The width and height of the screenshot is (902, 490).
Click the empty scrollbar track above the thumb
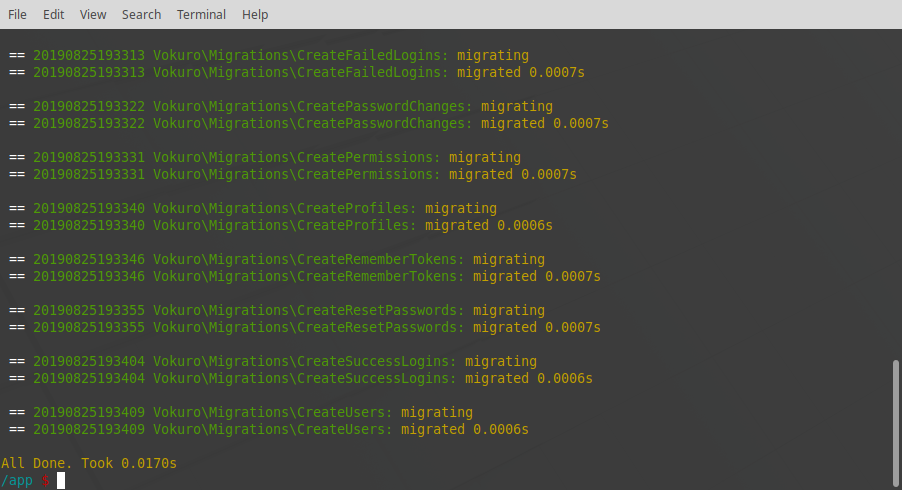895,200
